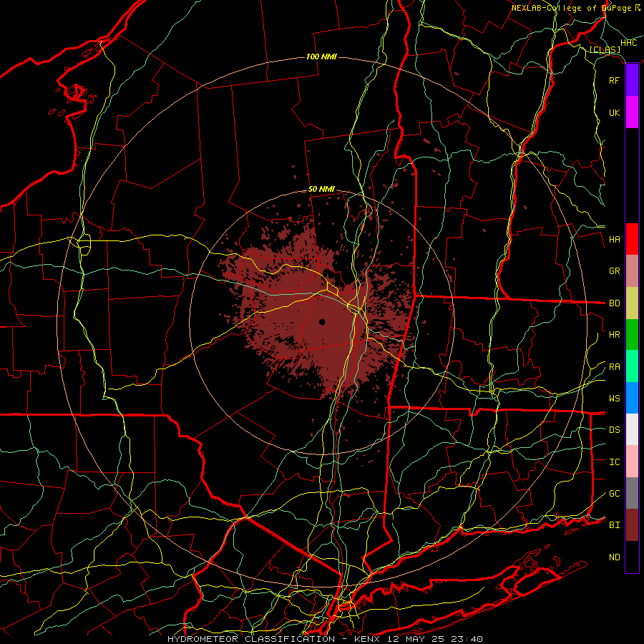The width and height of the screenshot is (644, 644).
Task: Click the dark red BI color swatch
Action: (x=632, y=525)
